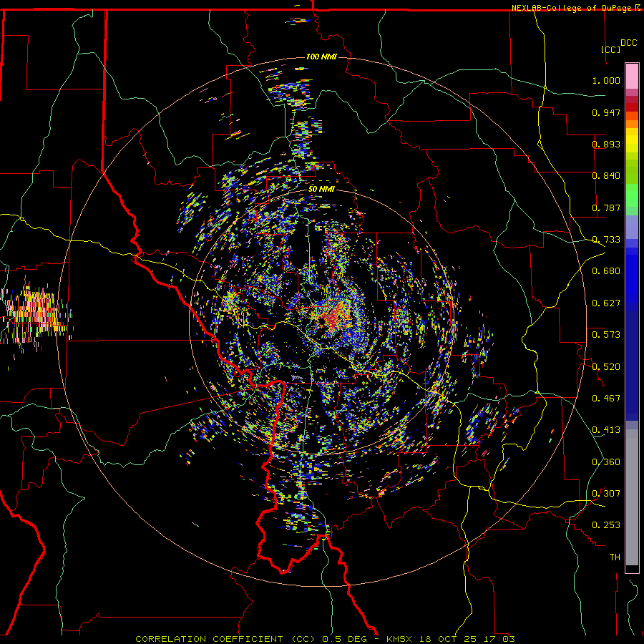Click the 0.680 color scale value
Image resolution: width=644 pixels, height=644 pixels.
tap(606, 271)
